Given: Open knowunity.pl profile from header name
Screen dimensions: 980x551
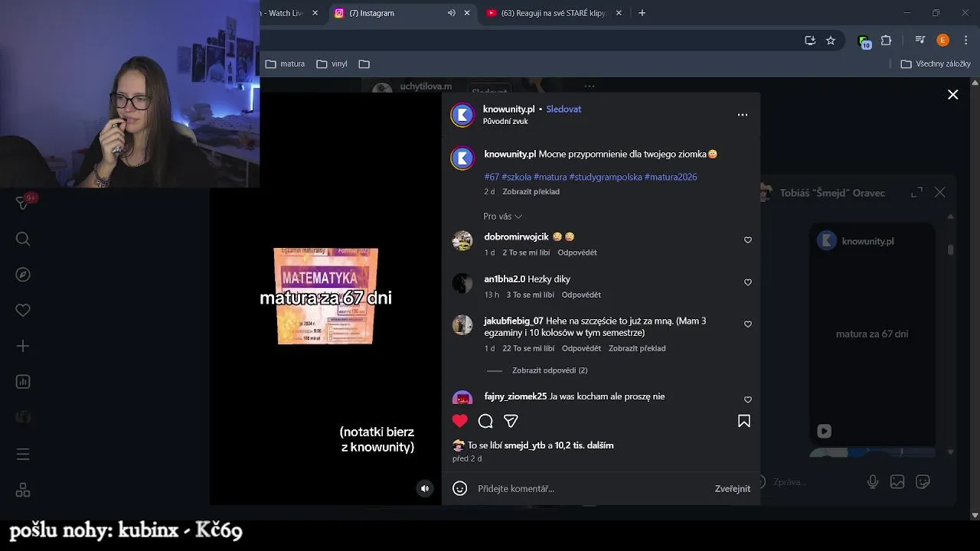Looking at the screenshot, I should (x=508, y=109).
